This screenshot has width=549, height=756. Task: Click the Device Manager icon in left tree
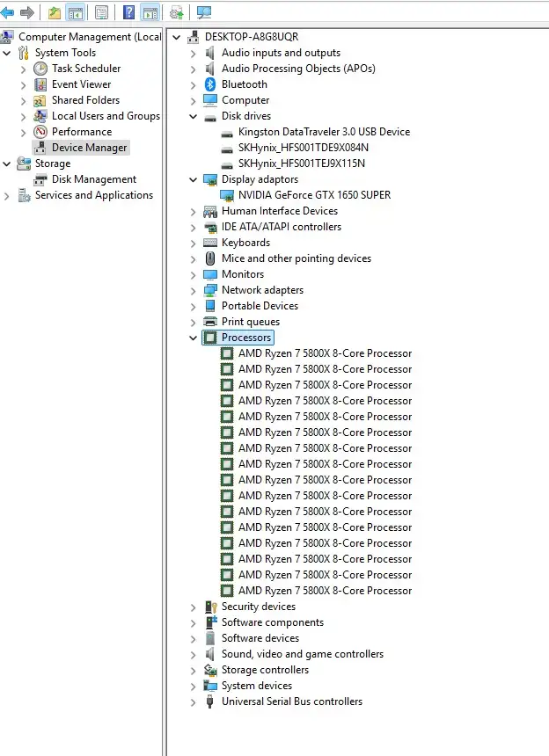[40, 148]
